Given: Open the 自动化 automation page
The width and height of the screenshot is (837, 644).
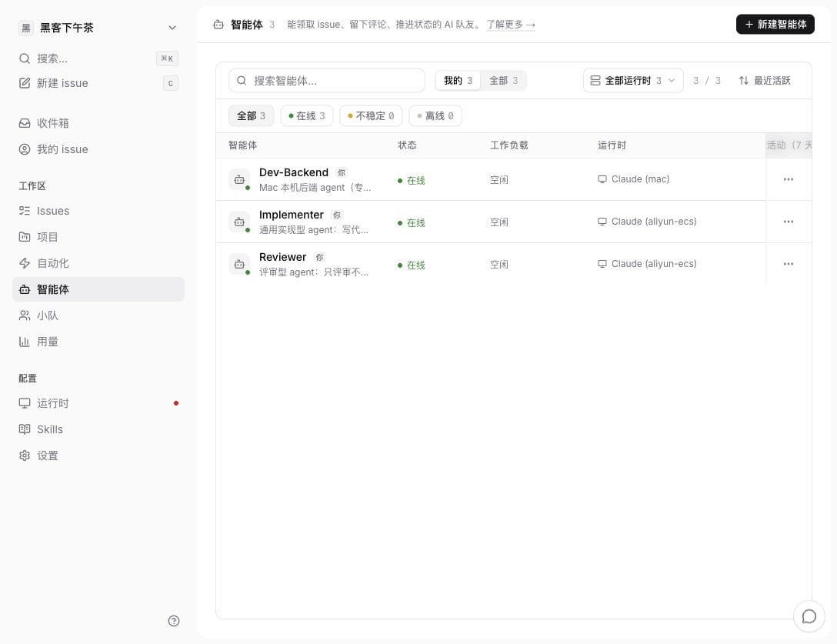Looking at the screenshot, I should (98, 262).
